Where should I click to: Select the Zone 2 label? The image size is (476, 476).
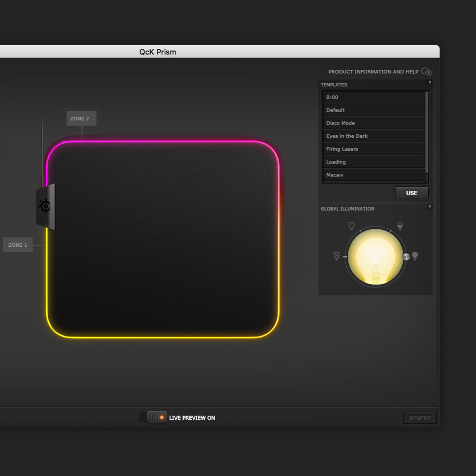81,119
